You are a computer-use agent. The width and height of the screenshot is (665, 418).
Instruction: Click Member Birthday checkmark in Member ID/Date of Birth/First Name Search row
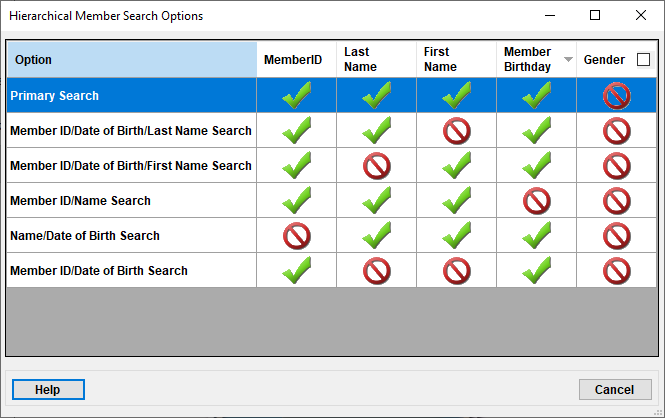pyautogui.click(x=536, y=165)
